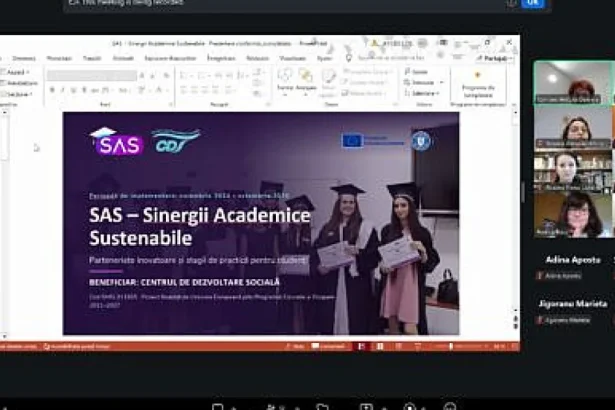
Task: Click the accessibility checker status entry
Action: tap(76, 346)
